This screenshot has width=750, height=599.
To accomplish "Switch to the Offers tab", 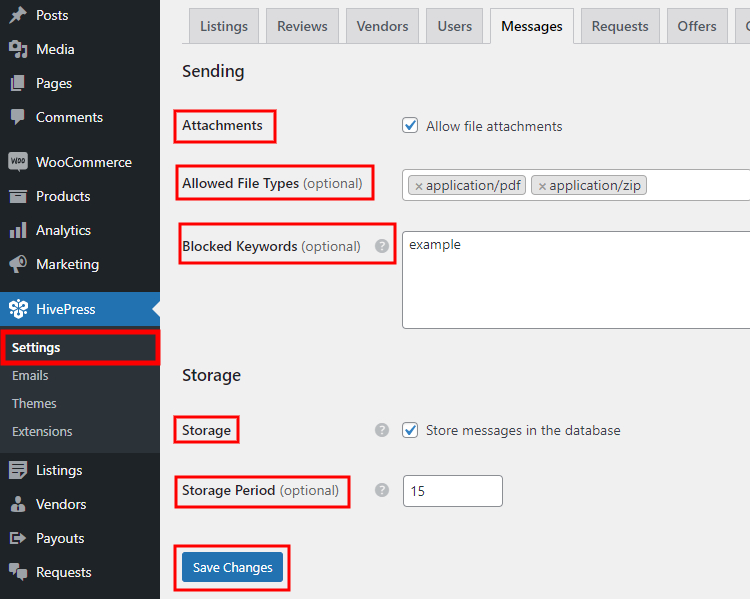I will (x=697, y=26).
